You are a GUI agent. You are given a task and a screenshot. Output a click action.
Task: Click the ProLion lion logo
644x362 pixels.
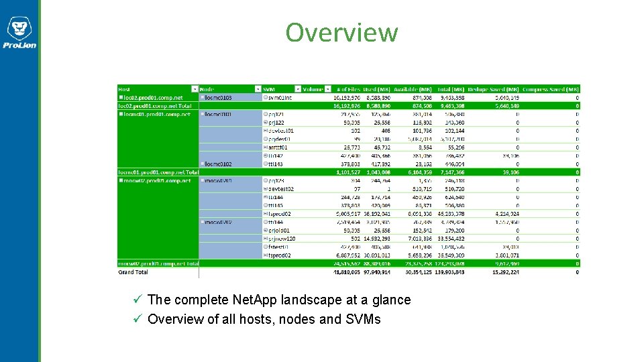point(19,32)
